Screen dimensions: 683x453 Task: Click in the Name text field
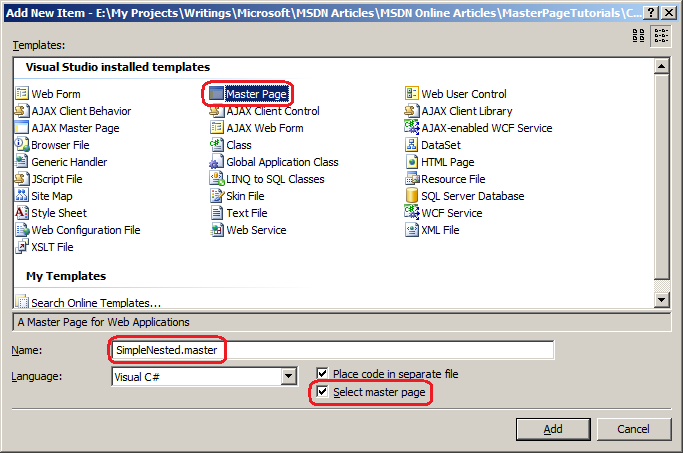[332, 350]
